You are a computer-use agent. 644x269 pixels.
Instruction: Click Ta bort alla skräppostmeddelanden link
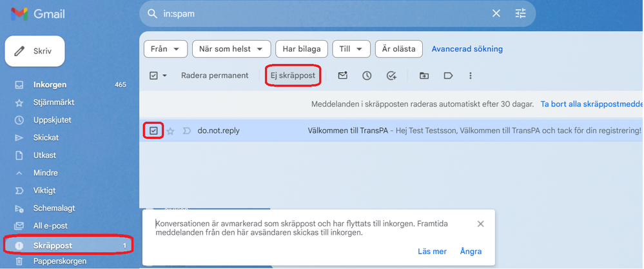(591, 104)
